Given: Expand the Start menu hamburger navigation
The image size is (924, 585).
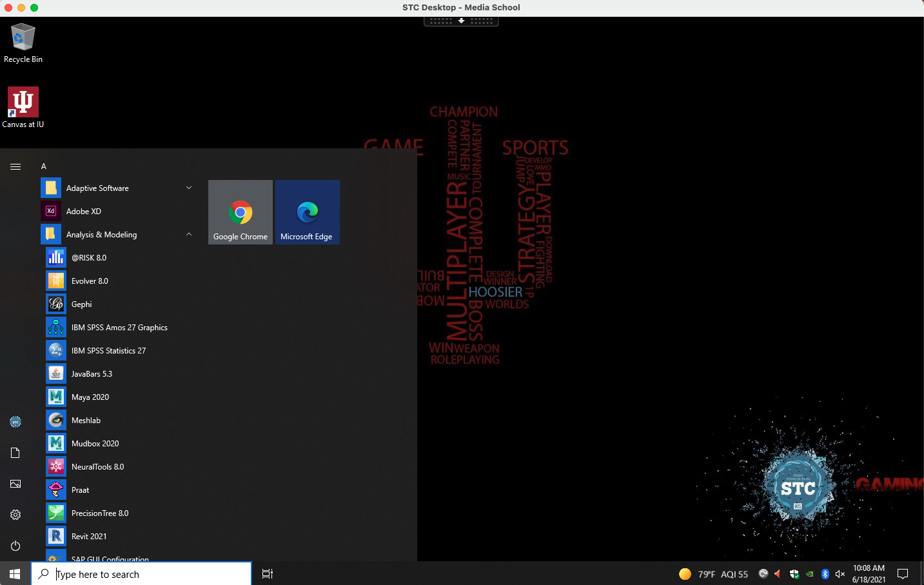Looking at the screenshot, I should coord(15,166).
